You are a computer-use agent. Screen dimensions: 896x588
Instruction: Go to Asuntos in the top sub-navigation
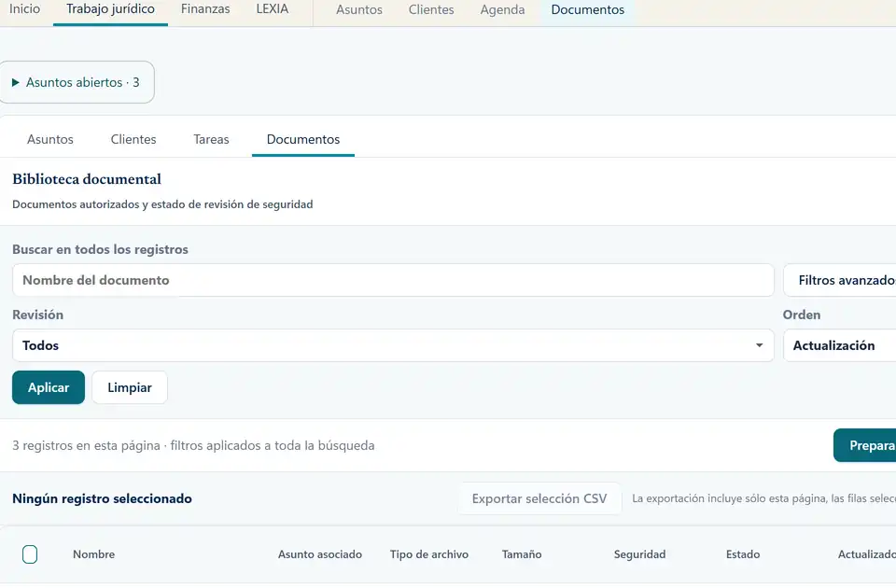click(x=358, y=9)
